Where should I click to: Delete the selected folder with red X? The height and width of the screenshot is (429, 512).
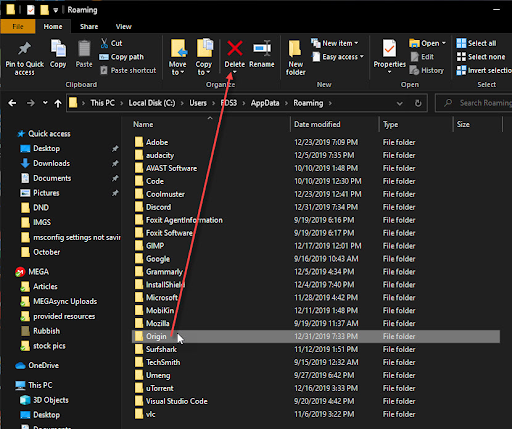235,48
